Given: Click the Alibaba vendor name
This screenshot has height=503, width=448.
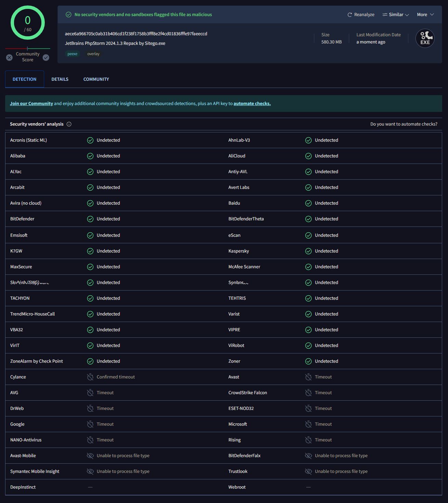Looking at the screenshot, I should pos(18,156).
